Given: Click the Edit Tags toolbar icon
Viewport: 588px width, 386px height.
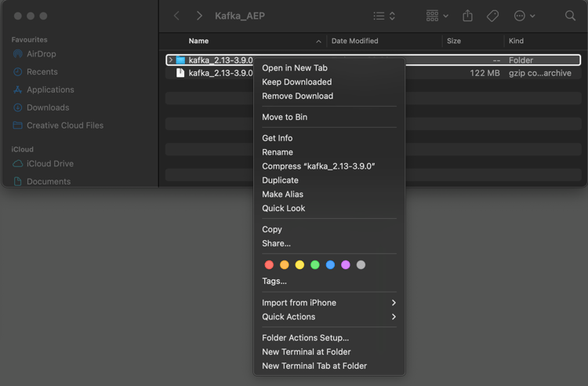Looking at the screenshot, I should (x=492, y=16).
